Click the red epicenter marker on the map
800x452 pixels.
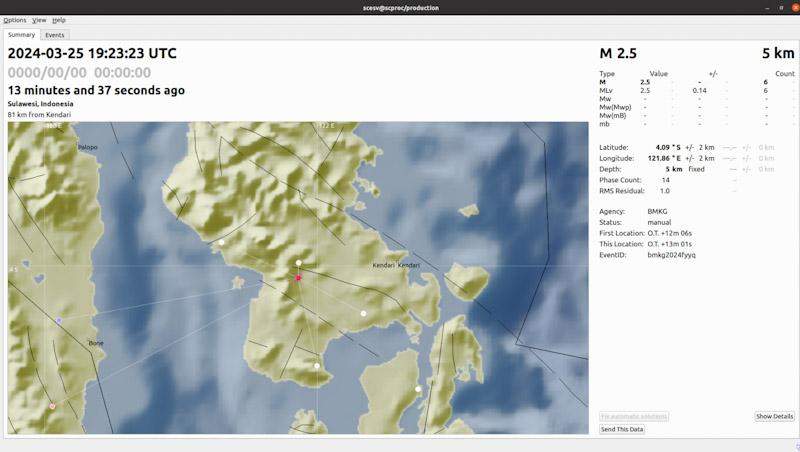click(298, 278)
